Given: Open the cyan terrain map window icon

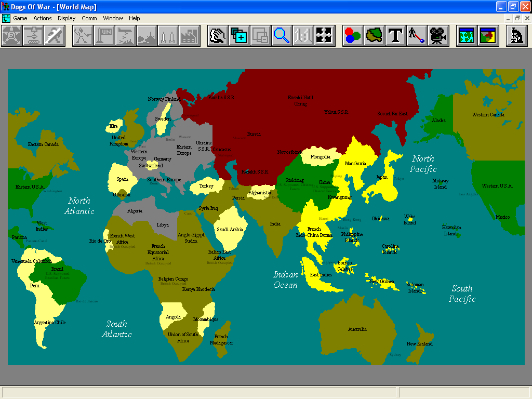Looking at the screenshot, I should [x=467, y=36].
